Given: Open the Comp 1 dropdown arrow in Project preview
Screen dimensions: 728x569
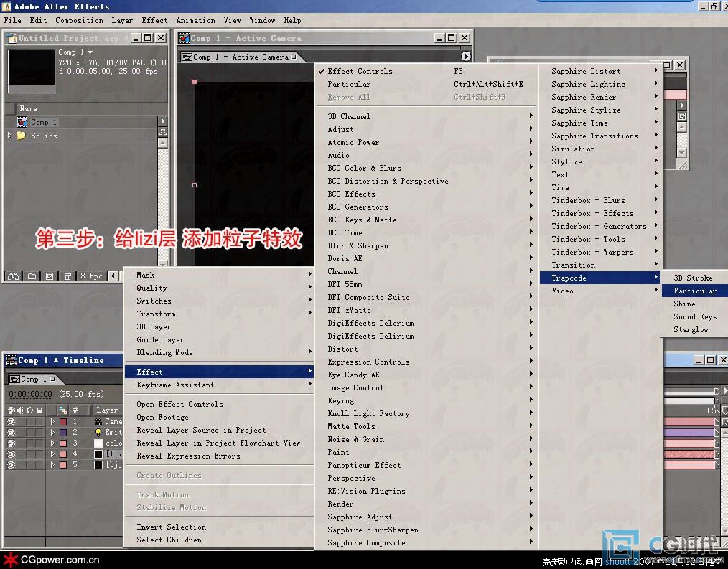Looking at the screenshot, I should (90, 52).
